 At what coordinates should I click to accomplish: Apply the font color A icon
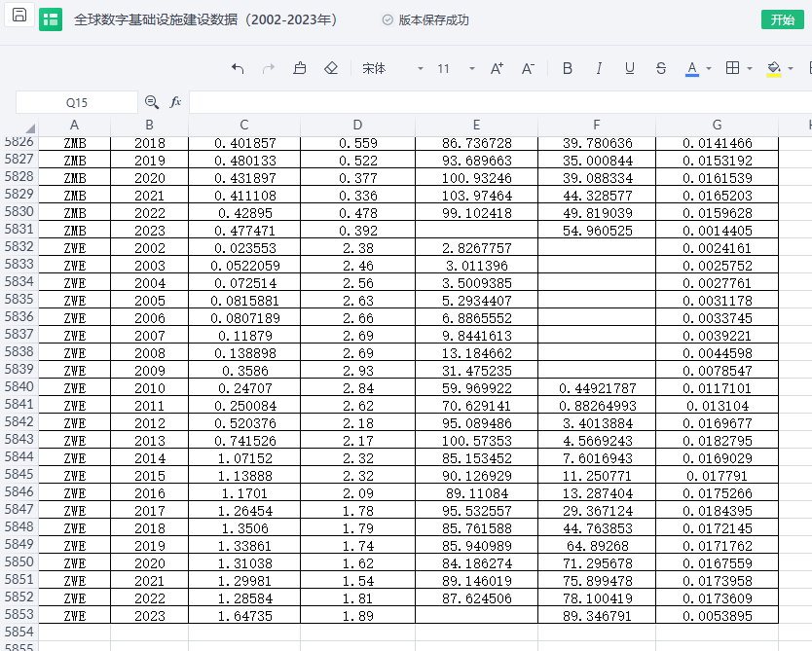tap(692, 69)
